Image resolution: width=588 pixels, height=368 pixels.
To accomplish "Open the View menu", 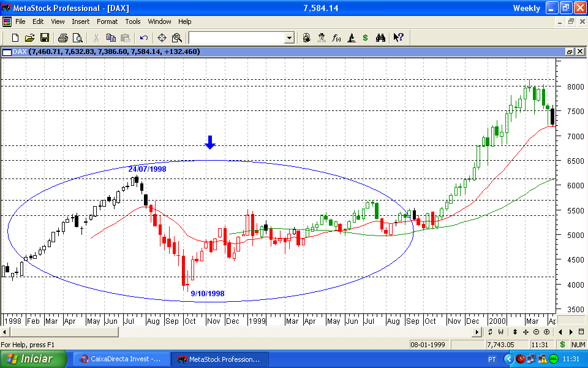I will pos(58,21).
